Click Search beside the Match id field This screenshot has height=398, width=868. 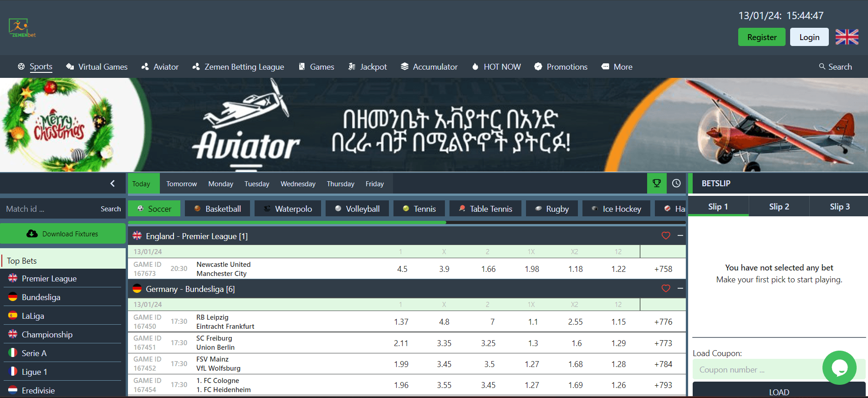coord(111,209)
